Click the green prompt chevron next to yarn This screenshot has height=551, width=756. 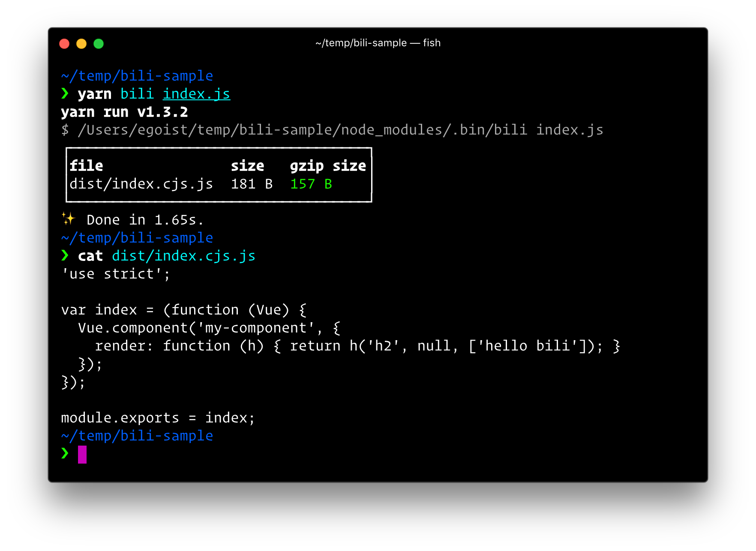(65, 93)
